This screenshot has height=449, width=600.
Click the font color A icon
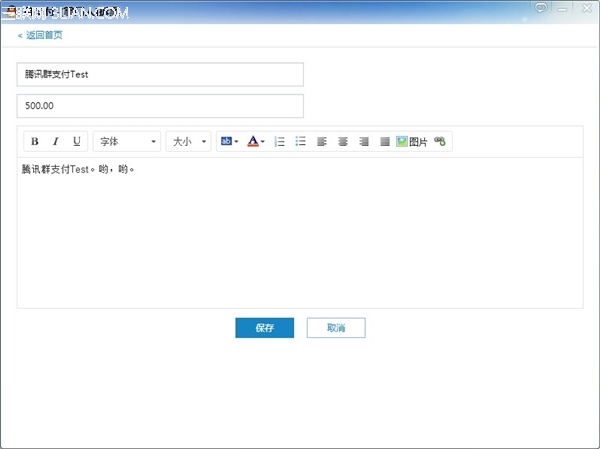[x=253, y=141]
